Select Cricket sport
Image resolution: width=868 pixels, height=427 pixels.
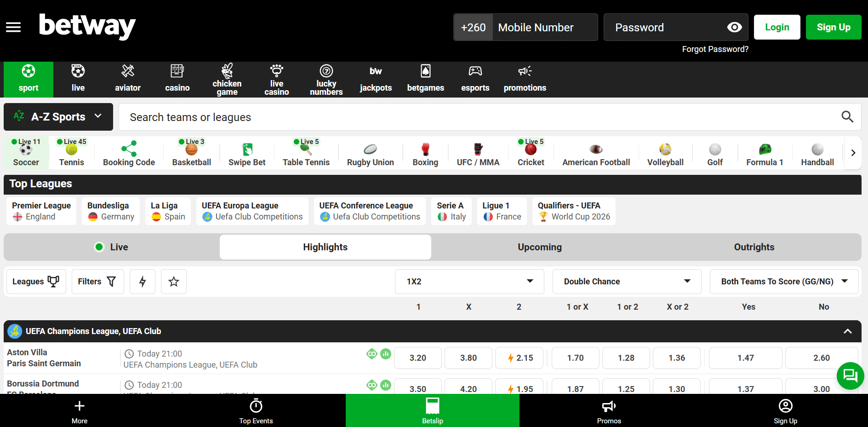pos(531,153)
